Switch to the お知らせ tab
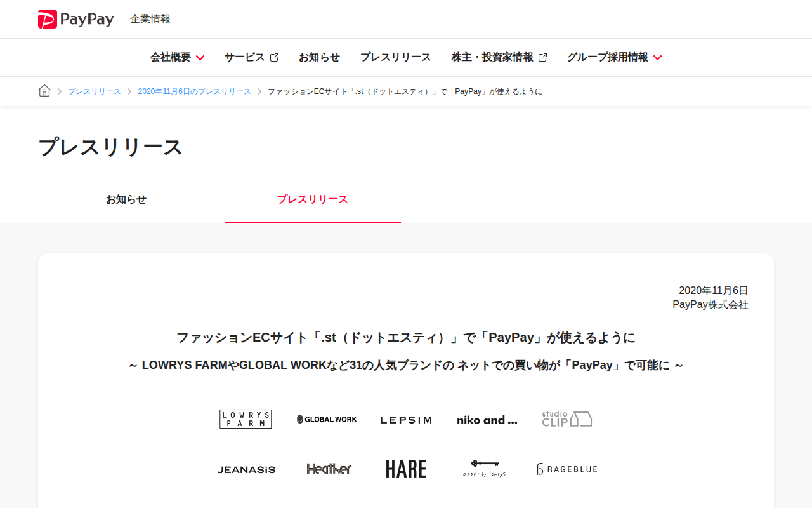Viewport: 812px width, 508px height. pos(126,199)
